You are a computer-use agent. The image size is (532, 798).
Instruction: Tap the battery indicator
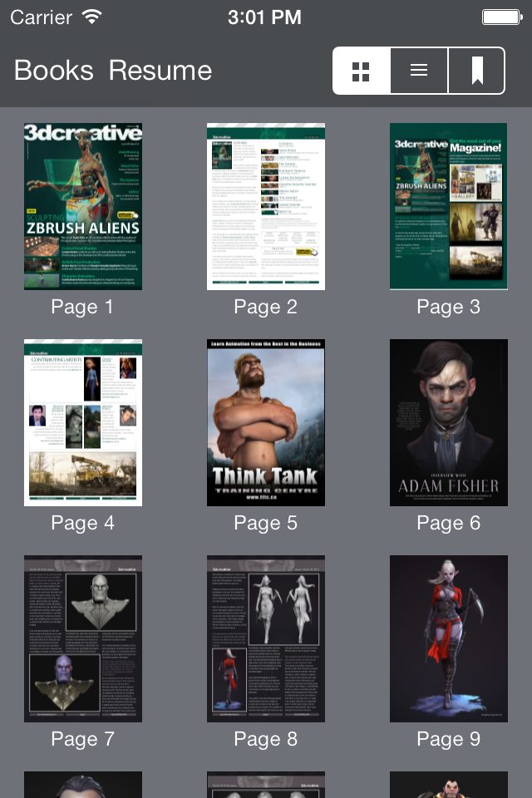coord(502,17)
